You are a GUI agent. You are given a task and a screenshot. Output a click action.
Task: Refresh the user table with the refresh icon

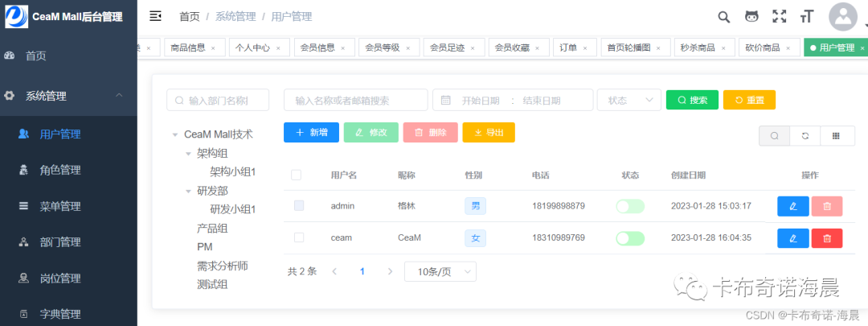coord(805,136)
